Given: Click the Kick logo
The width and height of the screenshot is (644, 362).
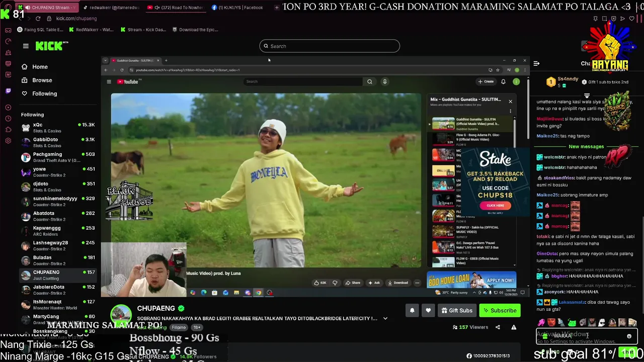Looking at the screenshot, I should 51,46.
